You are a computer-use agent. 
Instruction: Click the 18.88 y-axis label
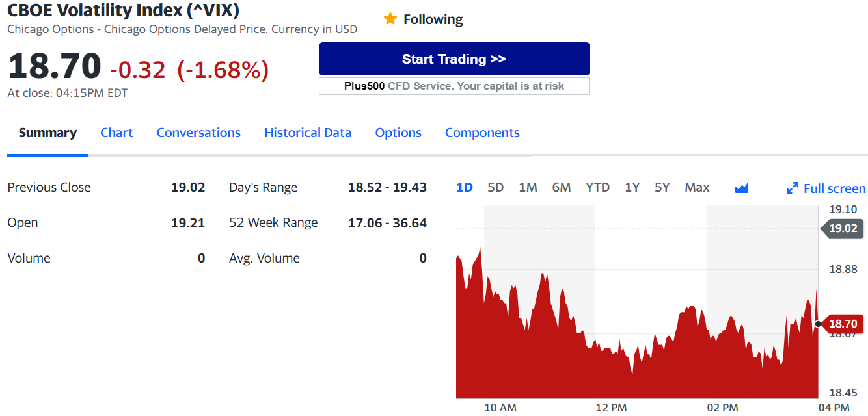[x=843, y=269]
